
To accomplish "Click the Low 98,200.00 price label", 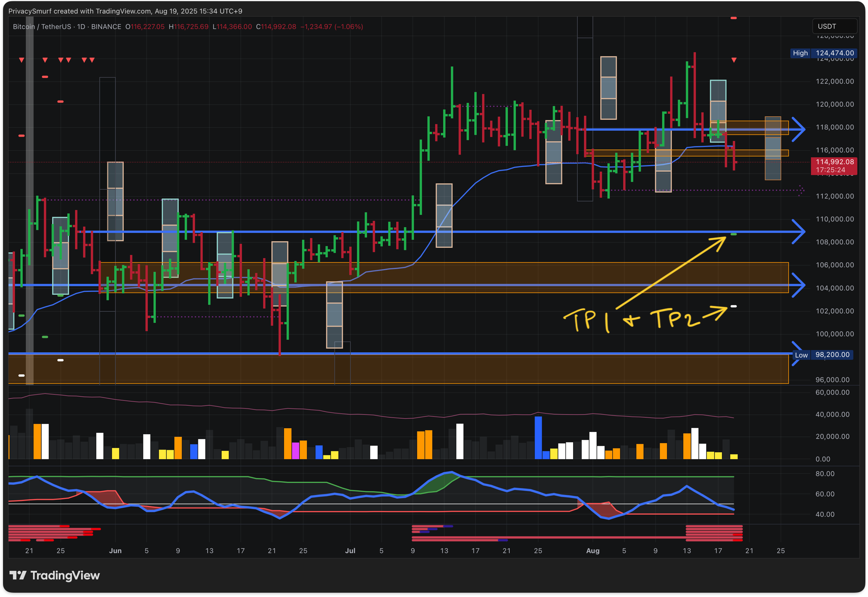I will (822, 355).
